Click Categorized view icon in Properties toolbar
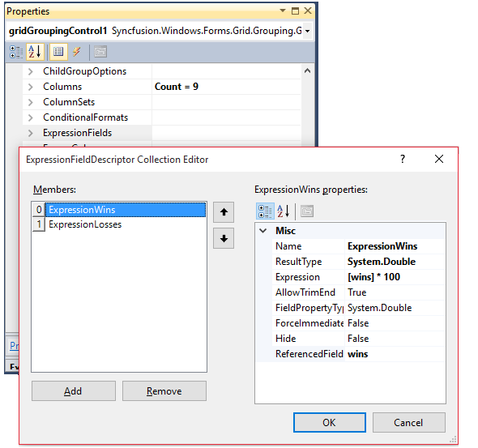The height and width of the screenshot is (448, 478). tap(16, 52)
